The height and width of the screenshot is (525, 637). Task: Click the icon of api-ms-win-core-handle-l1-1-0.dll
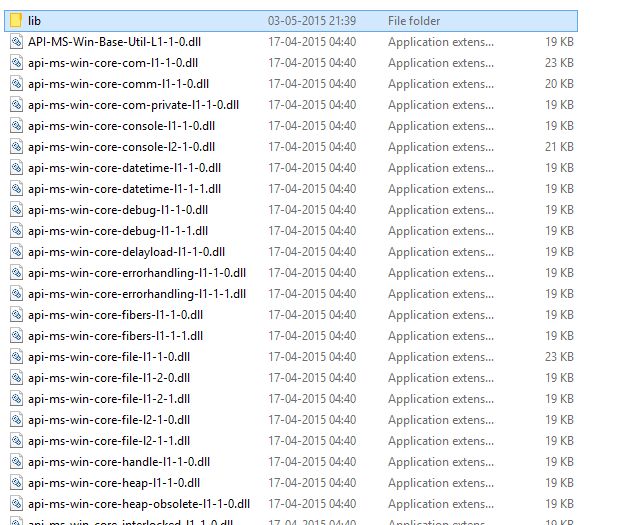[16, 462]
